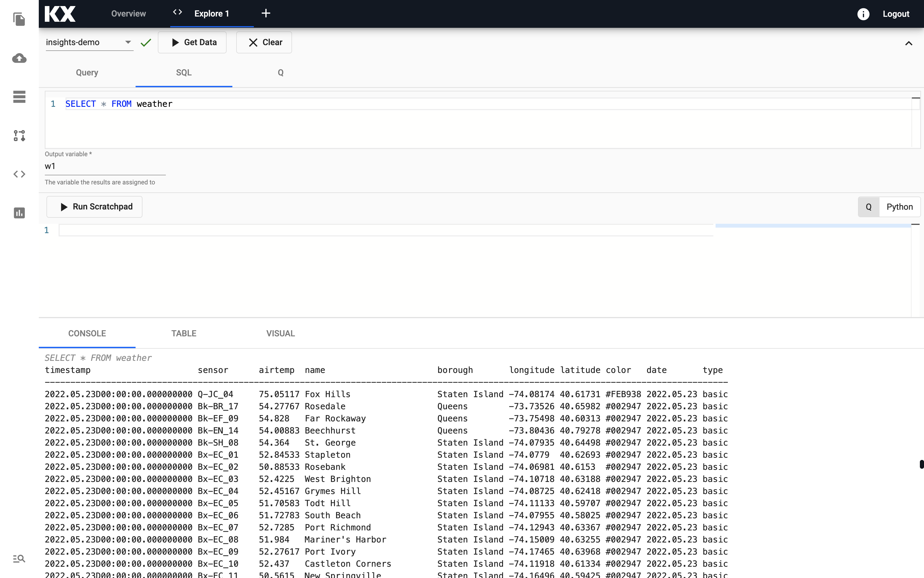This screenshot has height=578, width=924.
Task: Click the KX logo
Action: [60, 14]
